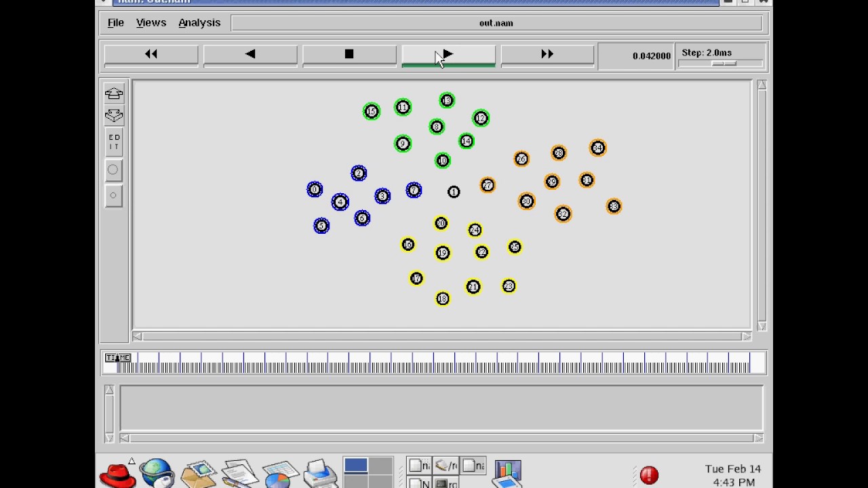Open the Analysis menu

click(x=199, y=22)
